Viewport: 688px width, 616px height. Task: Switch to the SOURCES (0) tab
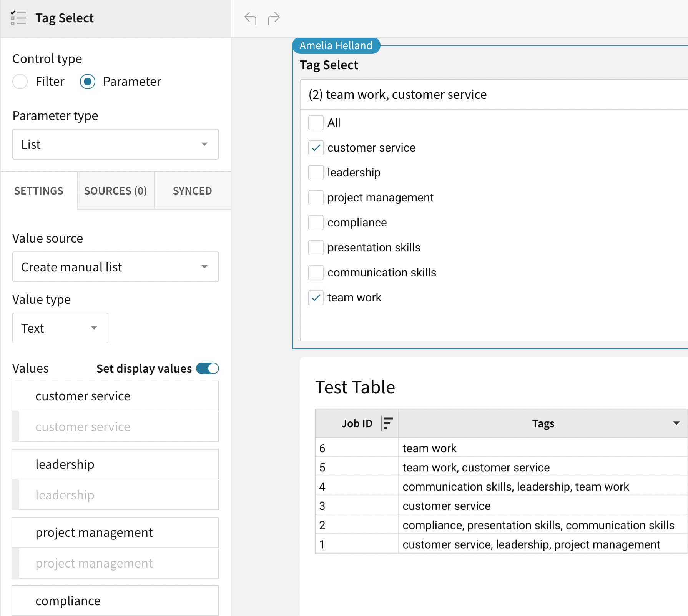[x=115, y=191]
